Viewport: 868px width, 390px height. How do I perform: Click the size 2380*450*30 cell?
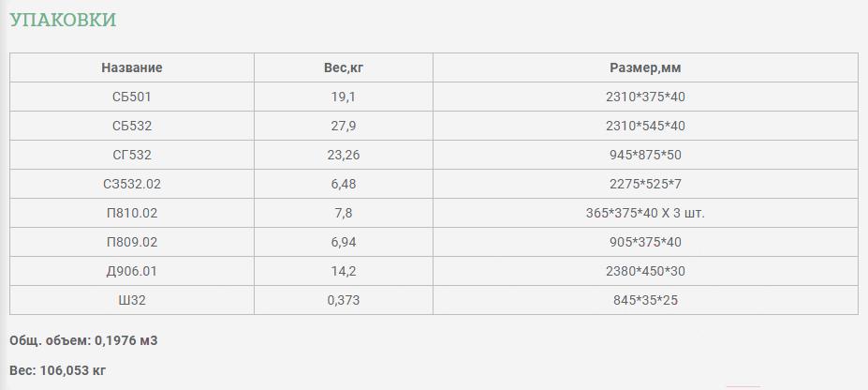point(645,272)
